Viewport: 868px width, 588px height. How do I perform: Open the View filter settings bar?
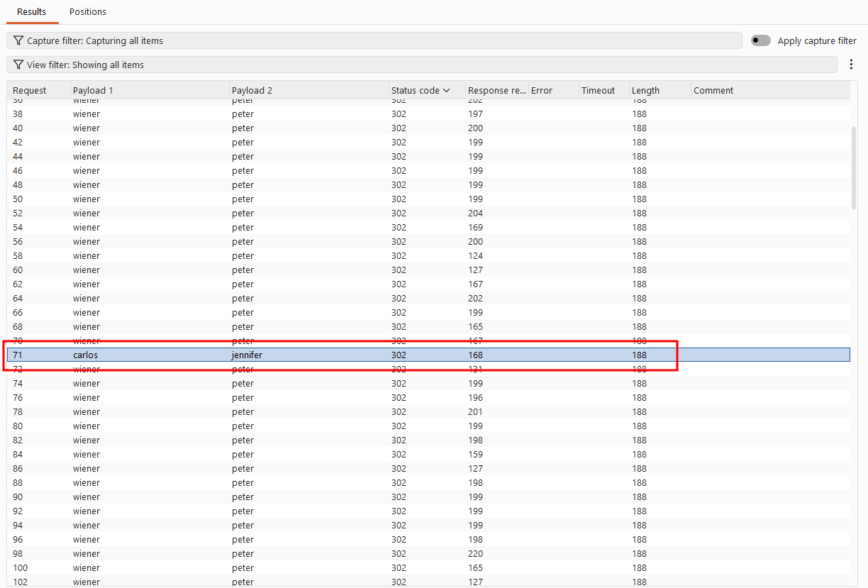pos(422,65)
